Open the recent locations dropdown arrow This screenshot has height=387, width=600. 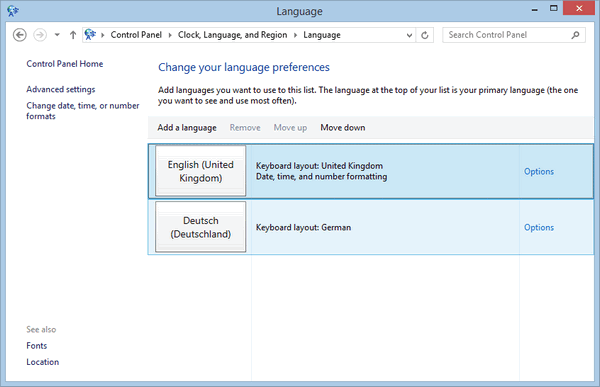57,35
